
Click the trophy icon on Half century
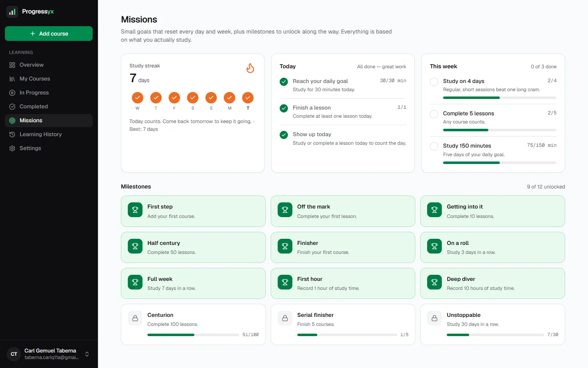pyautogui.click(x=135, y=246)
